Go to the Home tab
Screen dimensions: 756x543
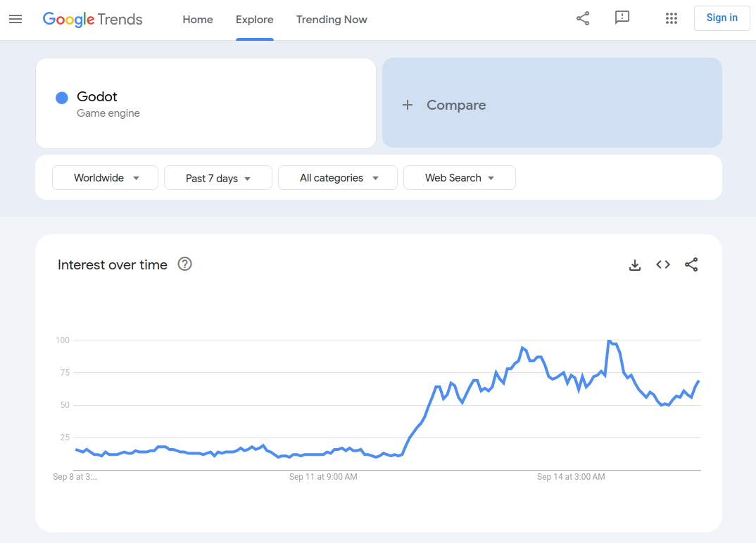(198, 20)
